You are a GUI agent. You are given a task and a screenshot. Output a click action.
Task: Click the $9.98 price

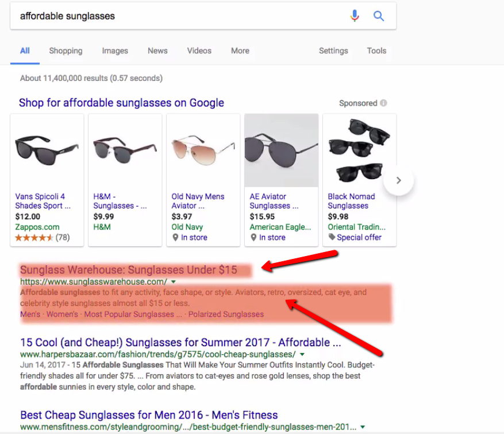click(x=338, y=216)
